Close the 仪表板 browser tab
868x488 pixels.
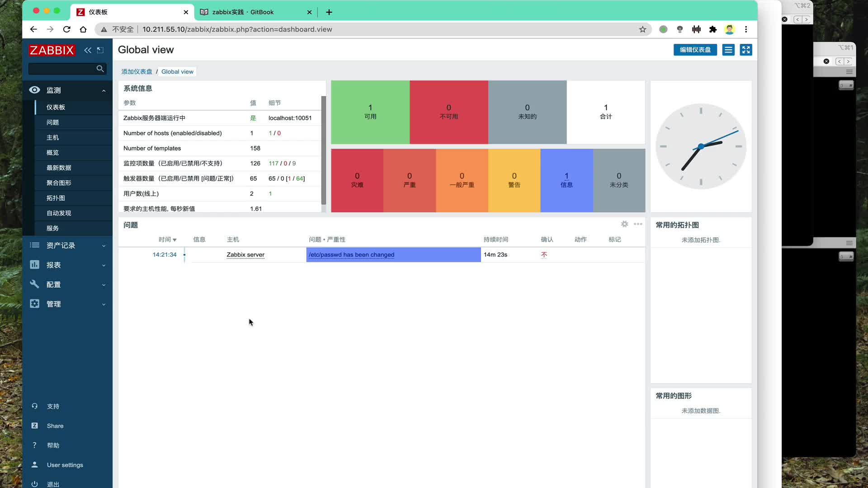click(186, 12)
